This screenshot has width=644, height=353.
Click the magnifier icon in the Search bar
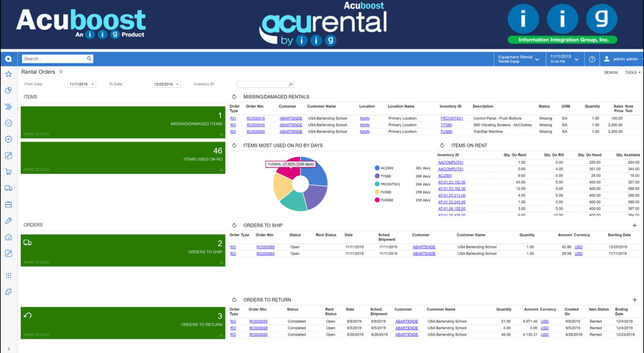click(x=89, y=59)
